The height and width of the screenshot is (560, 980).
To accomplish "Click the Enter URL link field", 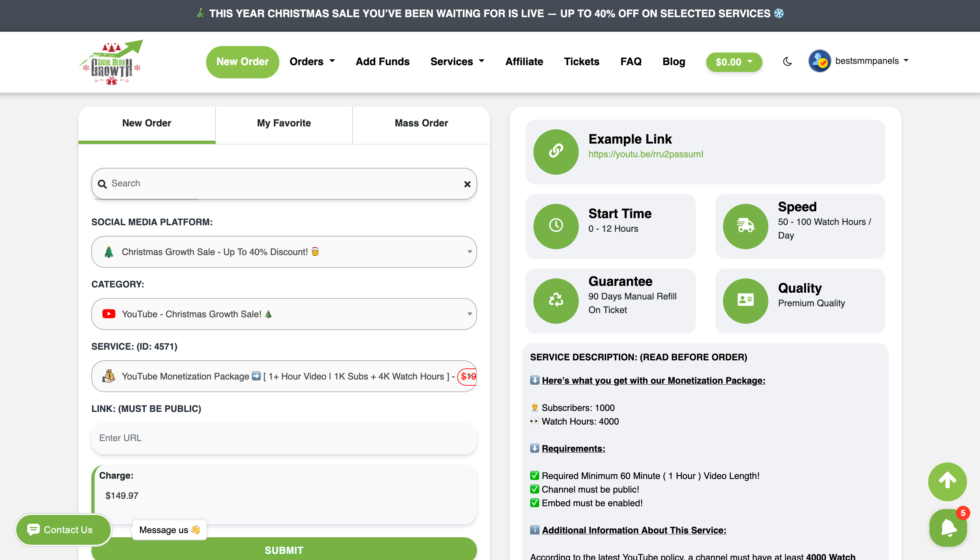I will point(284,438).
